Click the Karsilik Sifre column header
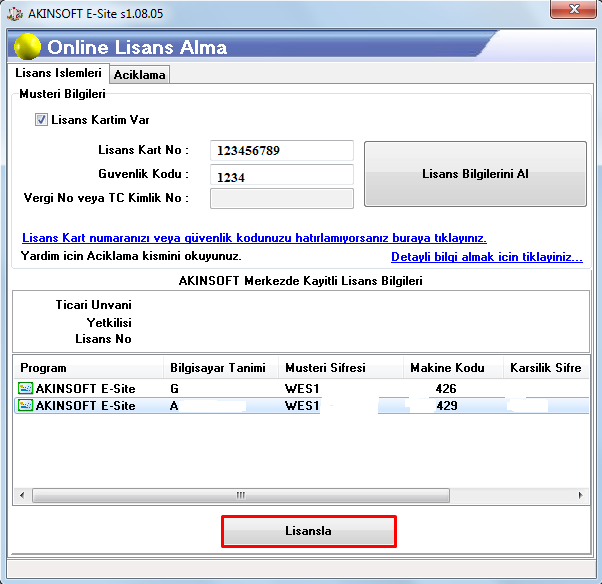 point(546,367)
